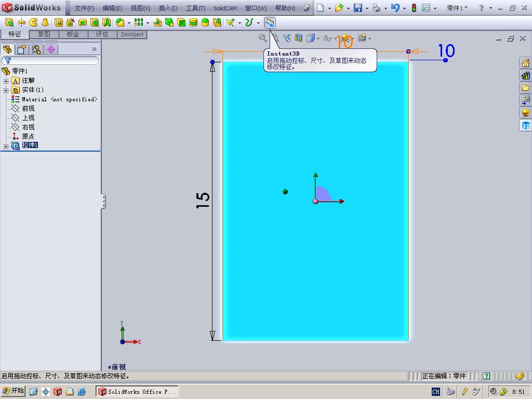This screenshot has width=532, height=399.
Task: Select the Revolved Boss/Base tool
Action: coord(21,22)
